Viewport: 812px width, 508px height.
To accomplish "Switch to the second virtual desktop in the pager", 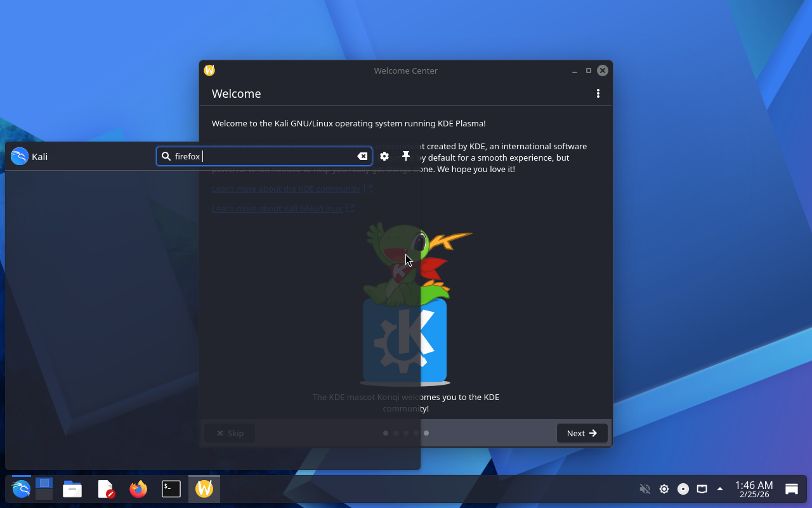I will pos(44,494).
